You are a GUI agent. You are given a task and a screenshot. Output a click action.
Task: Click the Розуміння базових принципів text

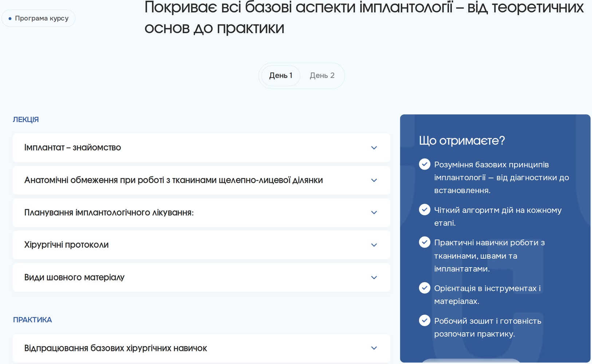(x=501, y=178)
